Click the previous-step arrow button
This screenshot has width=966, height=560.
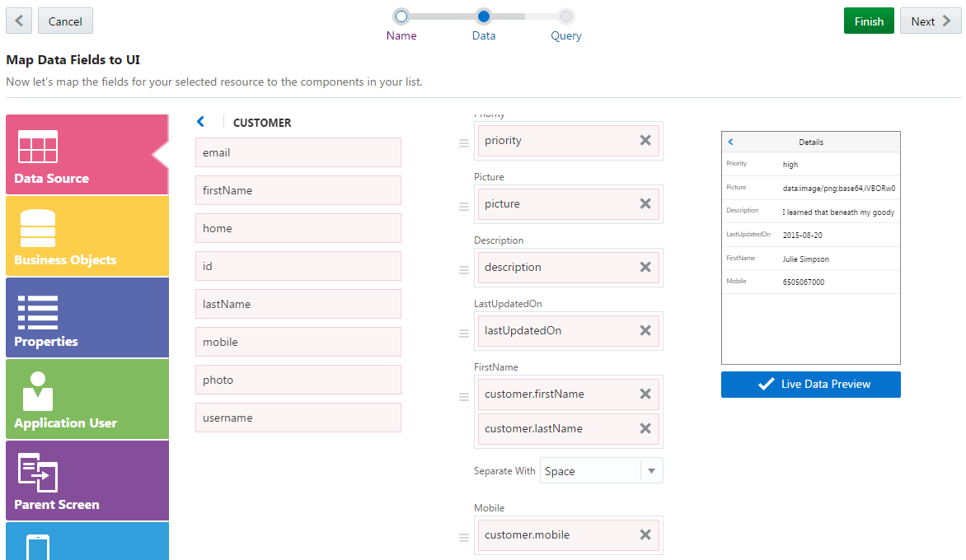[x=19, y=21]
